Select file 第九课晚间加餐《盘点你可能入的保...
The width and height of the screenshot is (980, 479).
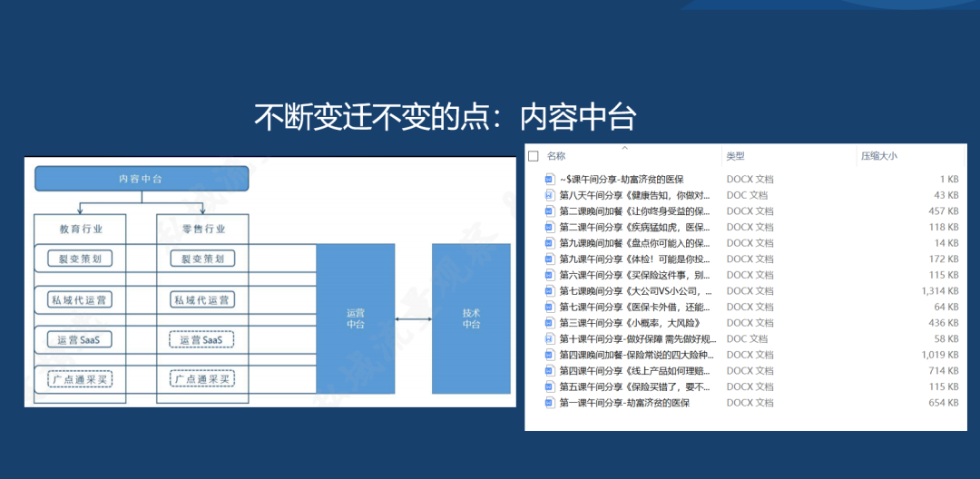click(x=635, y=243)
